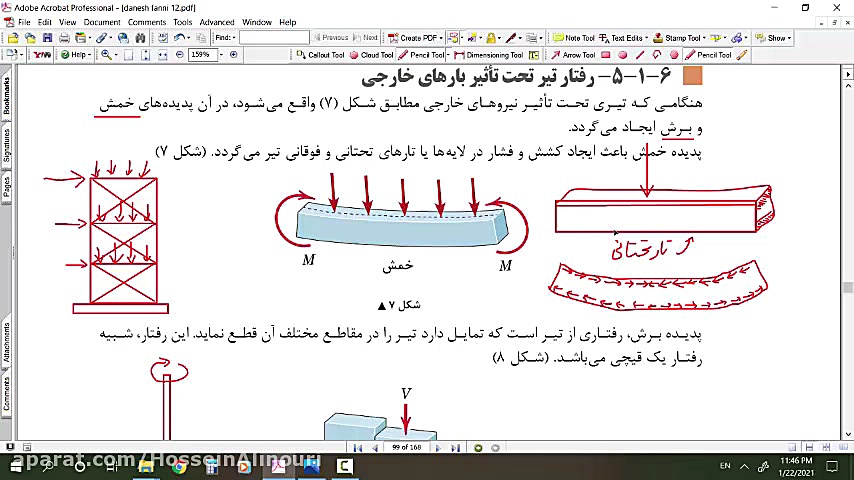Screen dimensions: 854x480
Task: Click the padlock Secure icon
Action: pos(491,38)
